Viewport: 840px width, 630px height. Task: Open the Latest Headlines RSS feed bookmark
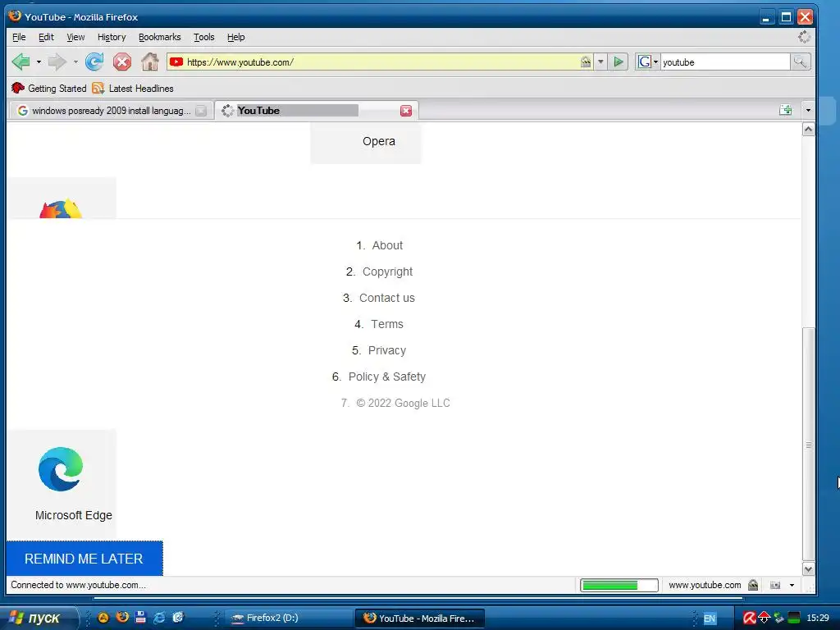point(133,89)
